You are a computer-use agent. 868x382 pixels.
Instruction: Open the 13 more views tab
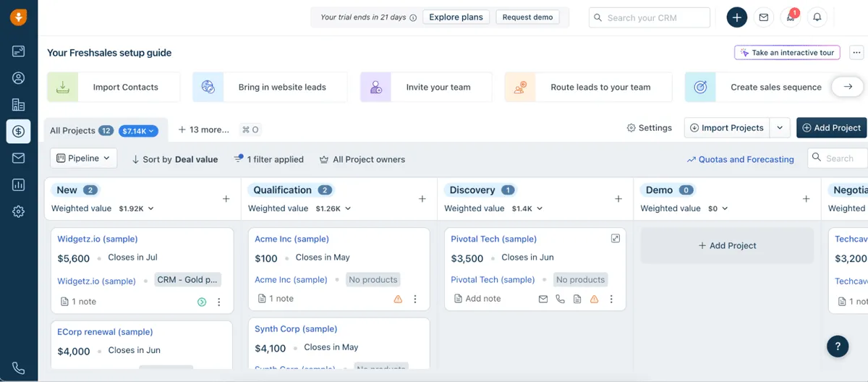coord(203,130)
